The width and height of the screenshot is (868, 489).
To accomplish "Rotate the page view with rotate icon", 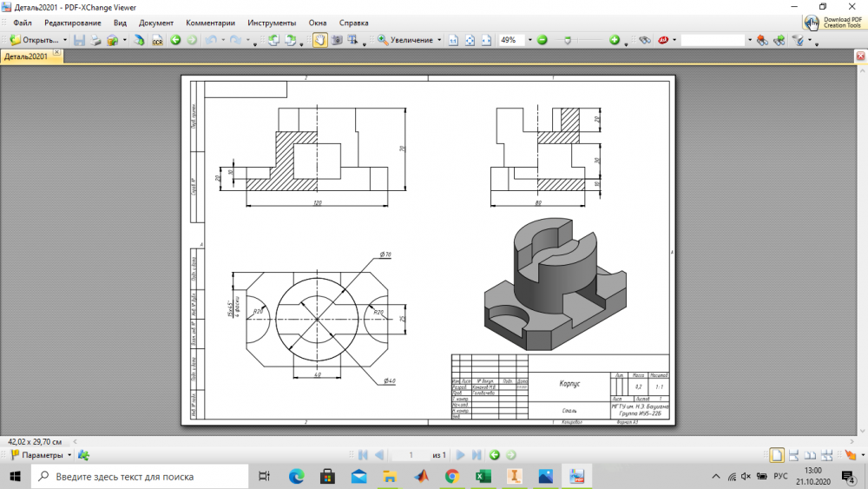I will pos(273,40).
